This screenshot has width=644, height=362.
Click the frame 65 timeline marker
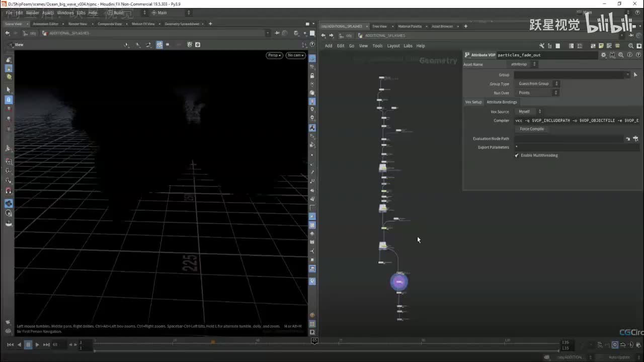click(314, 340)
